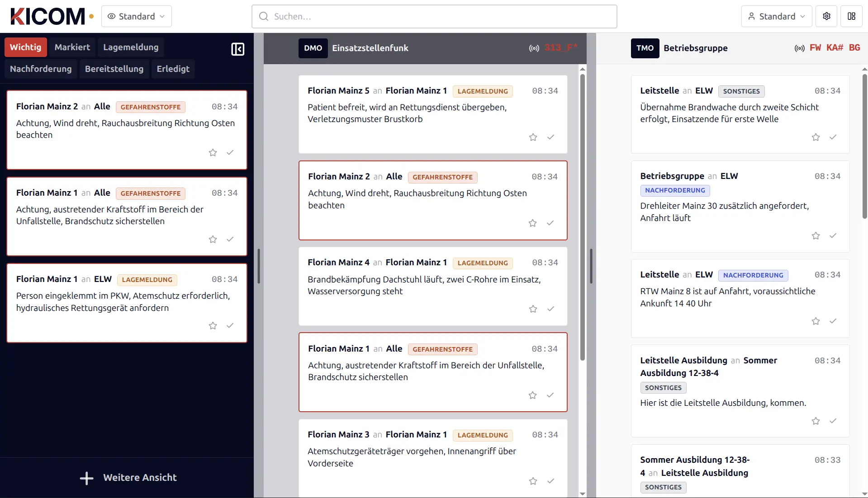Select the Wichtig filter tab
Image resolution: width=868 pixels, height=498 pixels.
click(26, 47)
